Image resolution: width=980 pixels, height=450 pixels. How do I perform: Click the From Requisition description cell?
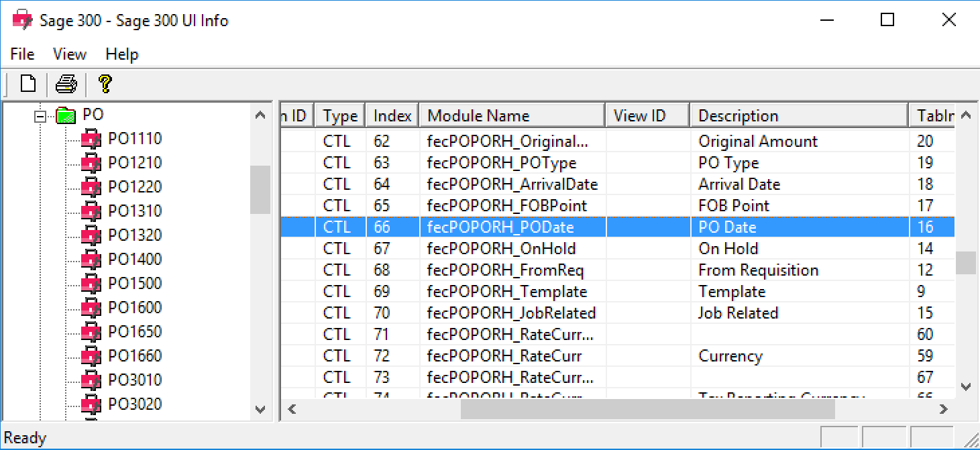799,270
